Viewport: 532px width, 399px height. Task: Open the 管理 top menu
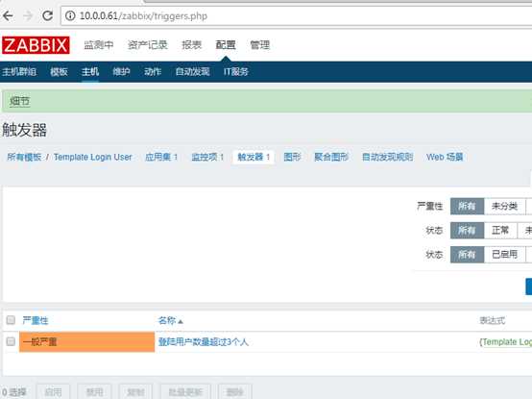[x=260, y=45]
